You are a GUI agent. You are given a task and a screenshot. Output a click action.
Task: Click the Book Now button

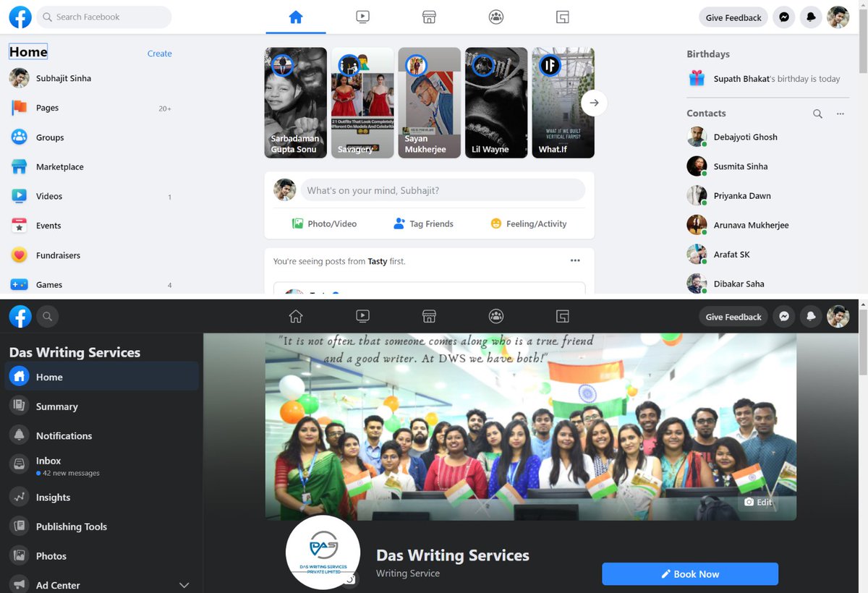tap(690, 574)
